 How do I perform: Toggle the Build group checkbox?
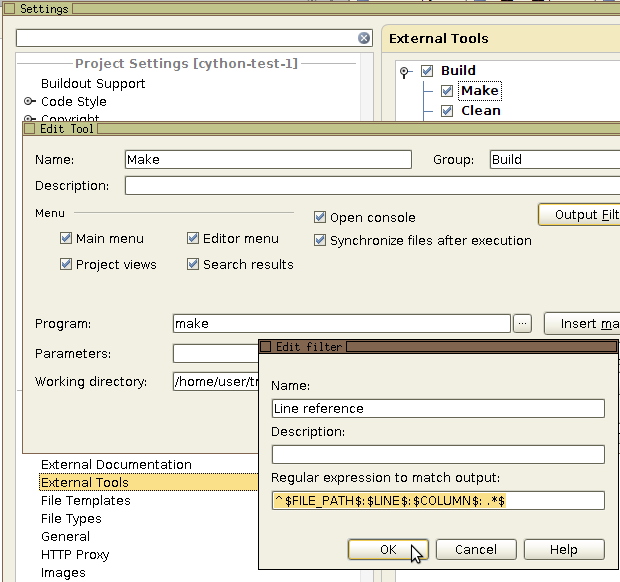point(427,71)
